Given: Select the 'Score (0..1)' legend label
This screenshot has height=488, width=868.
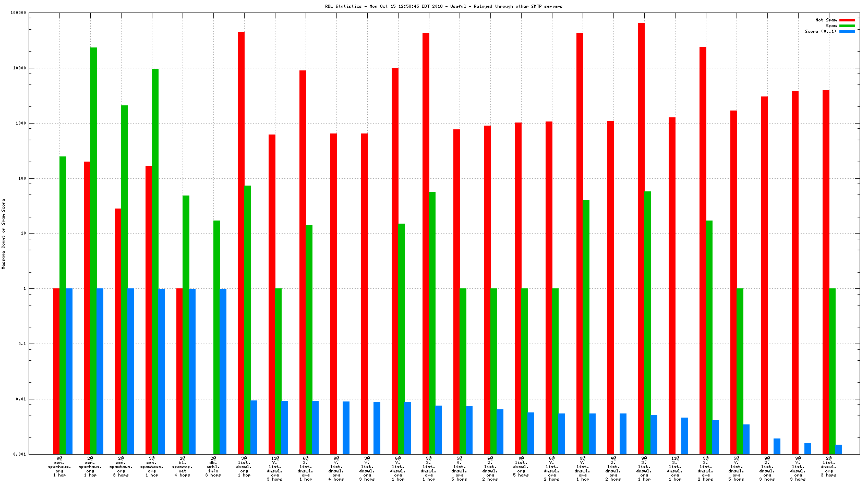Looking at the screenshot, I should point(820,31).
